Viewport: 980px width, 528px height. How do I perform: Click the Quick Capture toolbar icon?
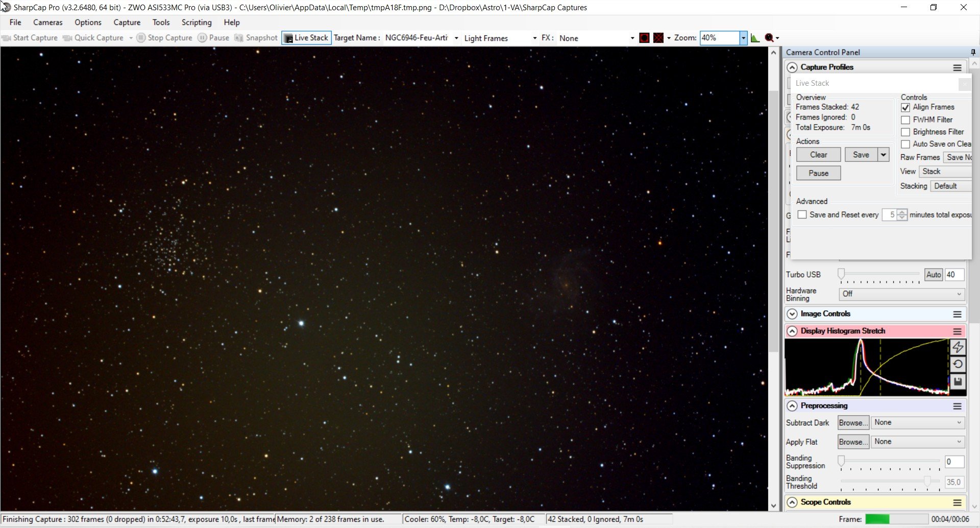[67, 38]
